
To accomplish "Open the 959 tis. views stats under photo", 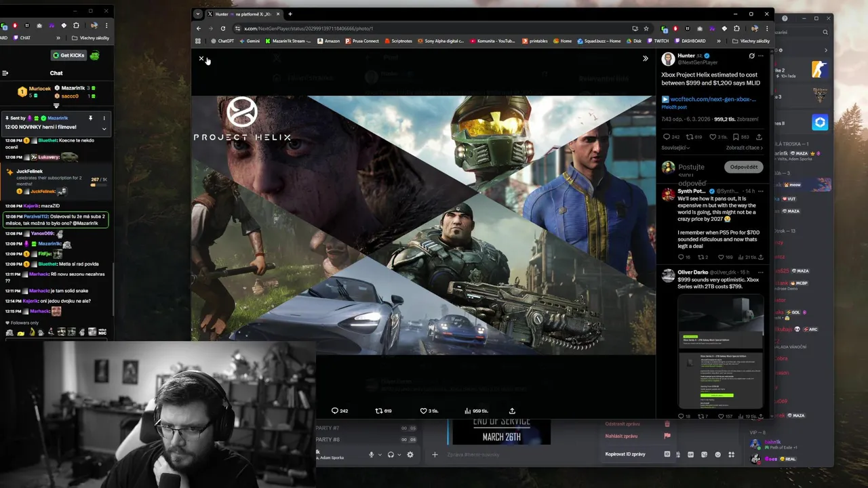I will click(x=476, y=411).
